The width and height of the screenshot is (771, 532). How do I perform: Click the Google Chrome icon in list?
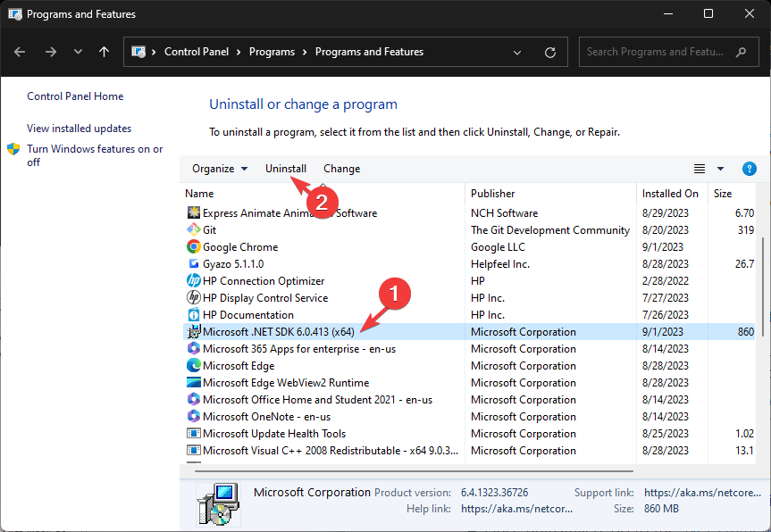[194, 247]
